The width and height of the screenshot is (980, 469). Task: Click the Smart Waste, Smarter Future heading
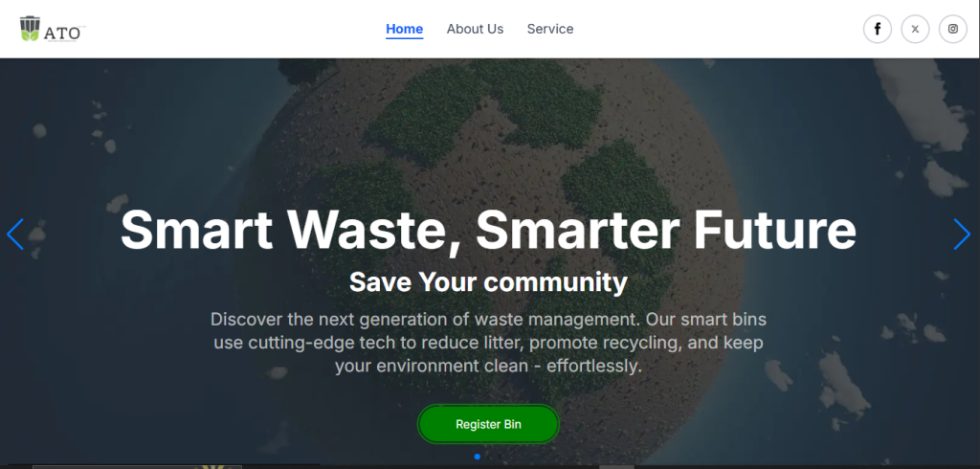pos(488,230)
